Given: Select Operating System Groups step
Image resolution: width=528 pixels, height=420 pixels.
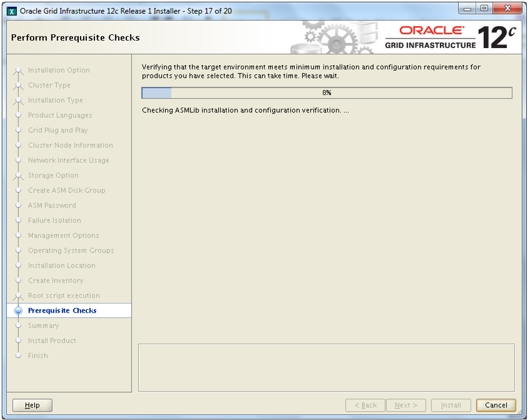Looking at the screenshot, I should point(71,250).
